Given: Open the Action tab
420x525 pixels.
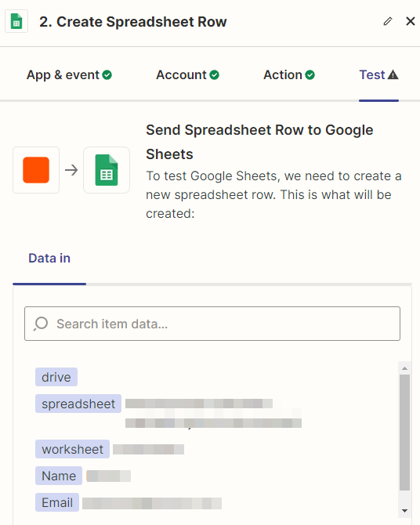Looking at the screenshot, I should (x=289, y=75).
